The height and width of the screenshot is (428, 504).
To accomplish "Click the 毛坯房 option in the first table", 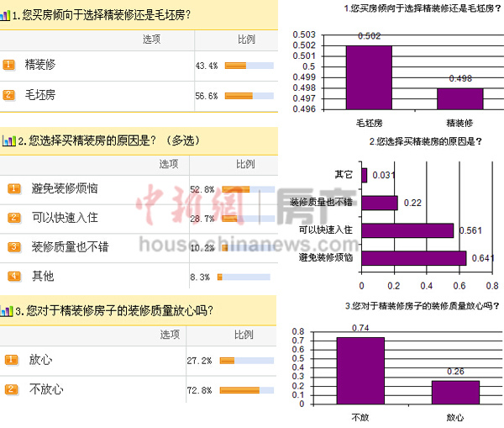I will 40,95.
